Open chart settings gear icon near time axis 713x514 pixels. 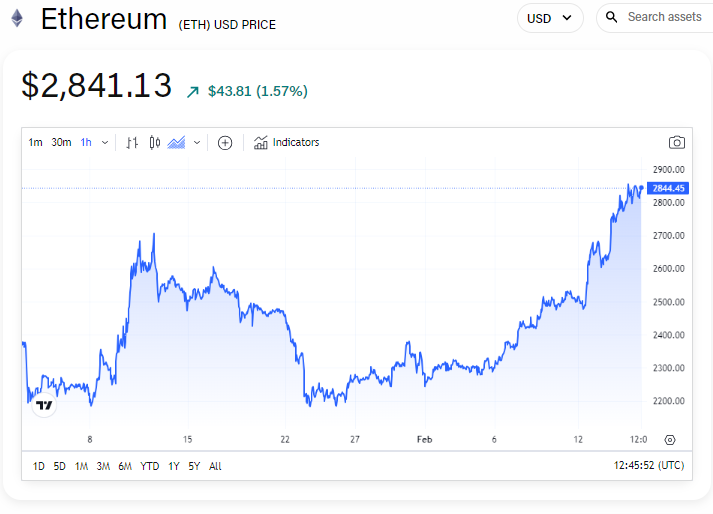(670, 440)
